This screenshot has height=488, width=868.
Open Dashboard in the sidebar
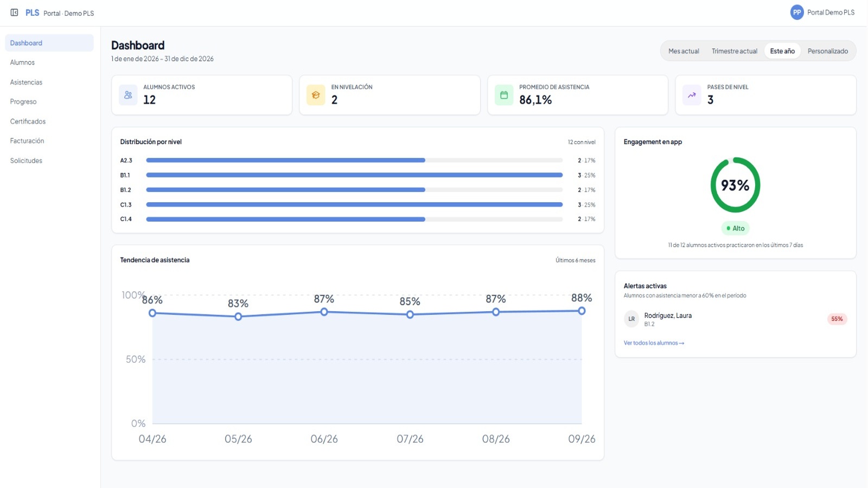pos(49,43)
